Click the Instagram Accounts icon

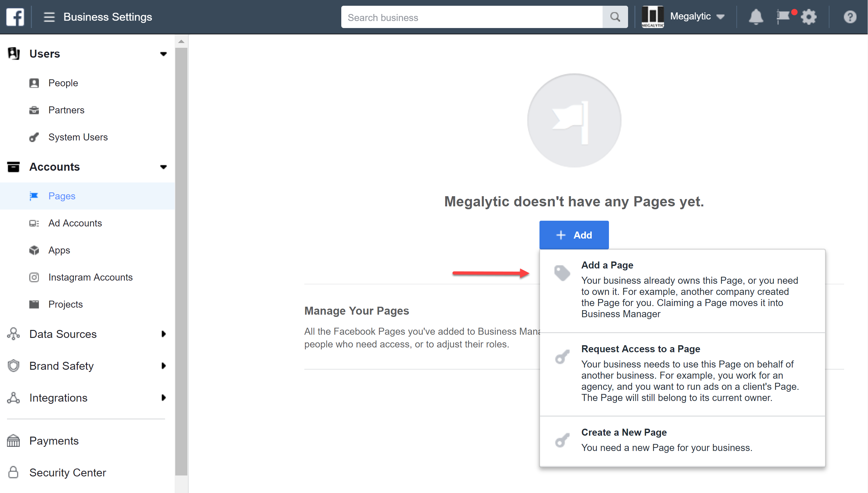pyautogui.click(x=35, y=277)
